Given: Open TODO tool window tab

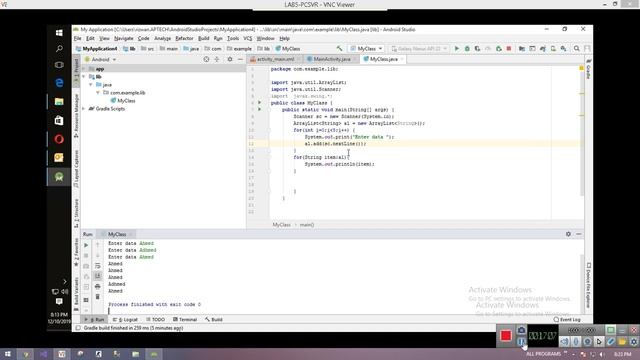Looking at the screenshot, I should pyautogui.click(x=156, y=320).
